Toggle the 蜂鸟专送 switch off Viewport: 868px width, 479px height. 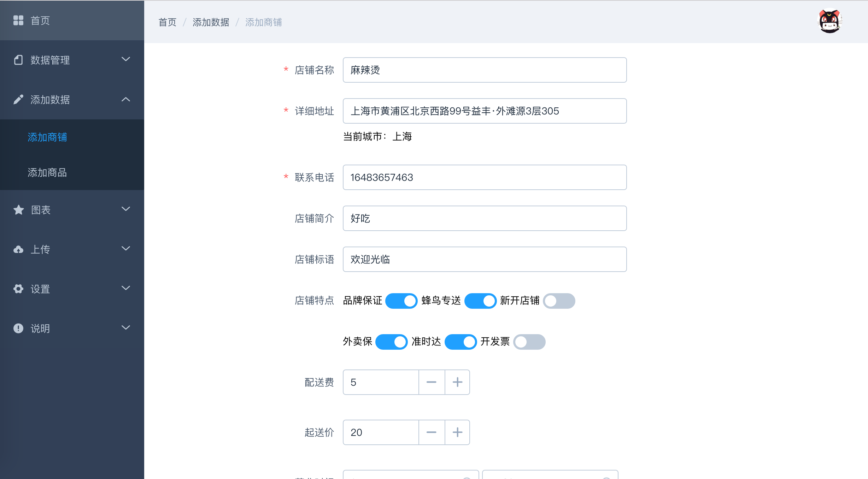481,301
